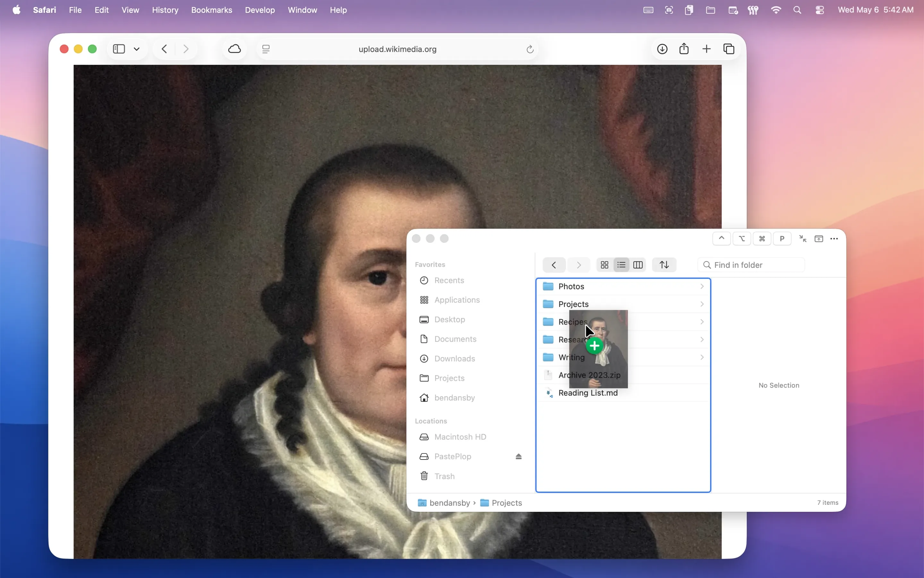
Task: Go back in the folder browser
Action: [x=554, y=265]
